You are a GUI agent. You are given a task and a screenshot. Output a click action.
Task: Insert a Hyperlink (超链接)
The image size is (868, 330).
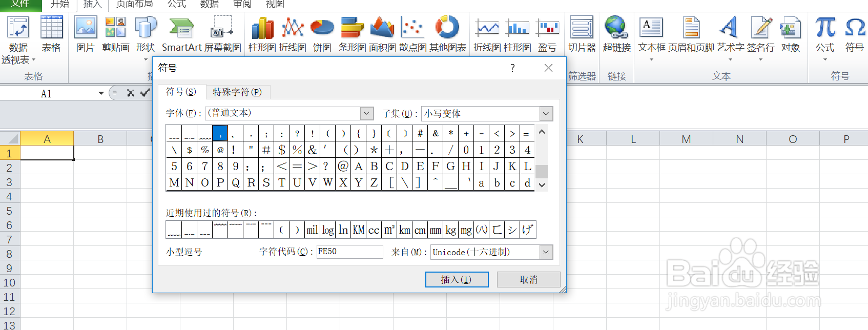pyautogui.click(x=617, y=34)
